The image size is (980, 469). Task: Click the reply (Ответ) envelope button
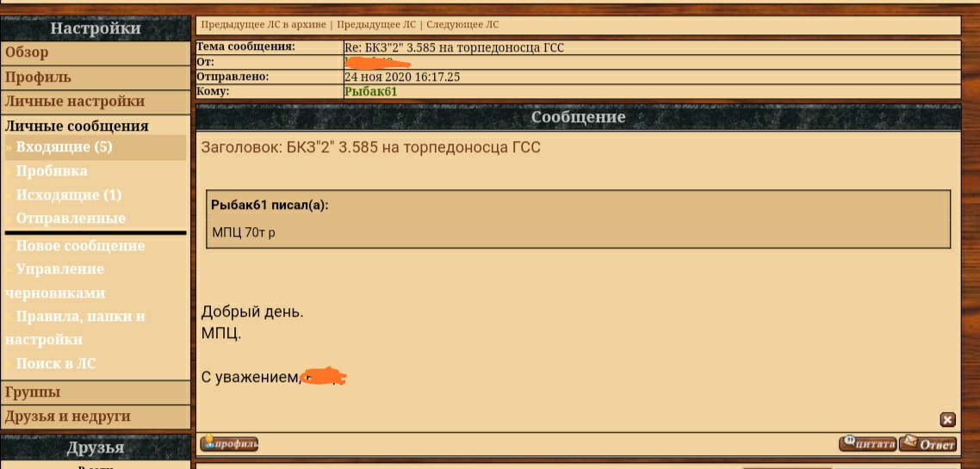(928, 443)
